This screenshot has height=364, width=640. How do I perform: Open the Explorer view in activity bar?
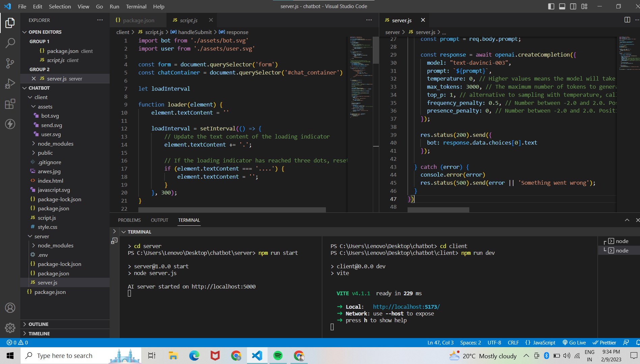[x=10, y=23]
